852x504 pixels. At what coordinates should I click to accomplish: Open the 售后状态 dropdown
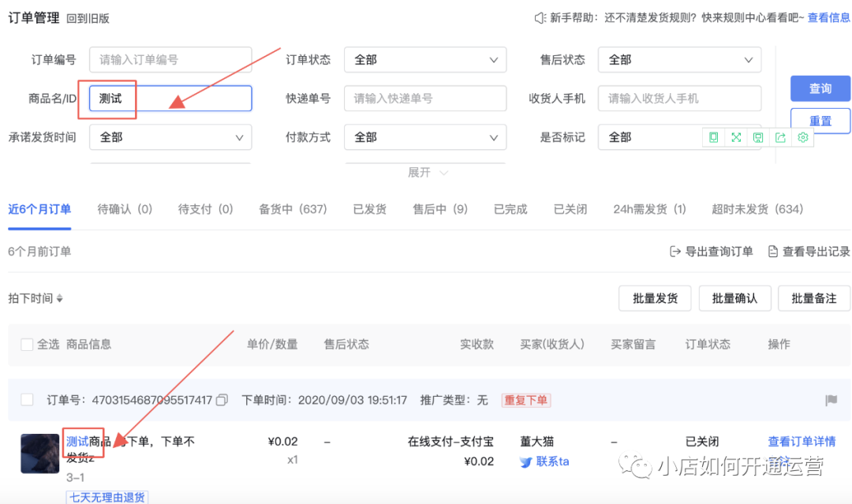pos(679,60)
